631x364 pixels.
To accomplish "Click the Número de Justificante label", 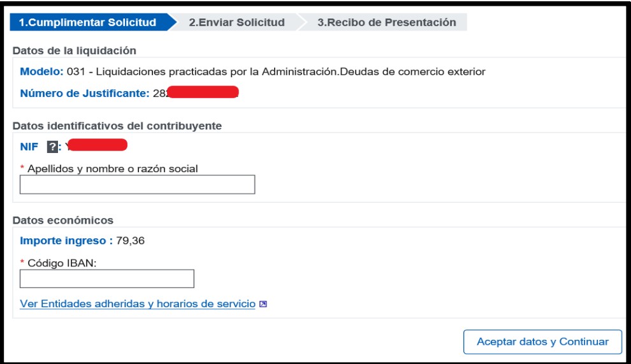I will [85, 94].
